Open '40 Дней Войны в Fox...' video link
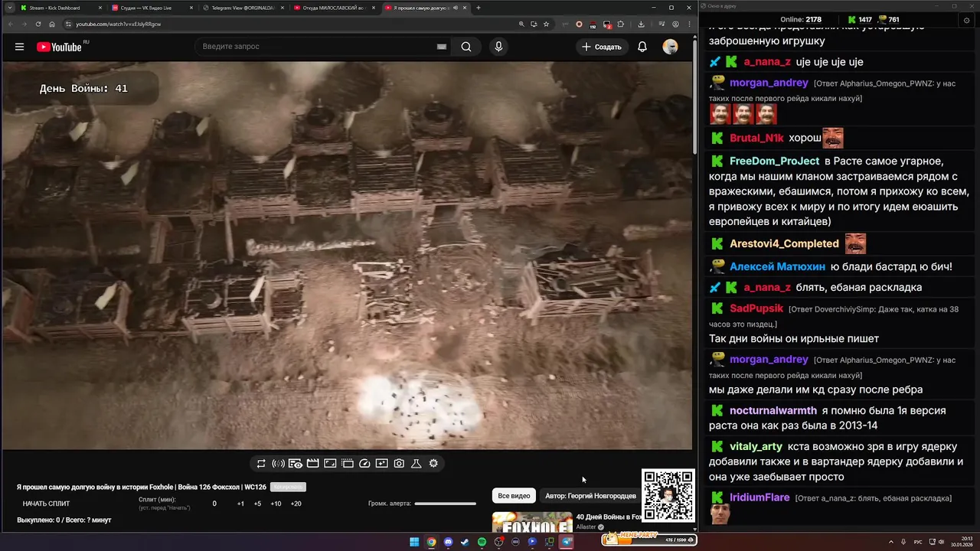The height and width of the screenshot is (551, 980). 609,517
